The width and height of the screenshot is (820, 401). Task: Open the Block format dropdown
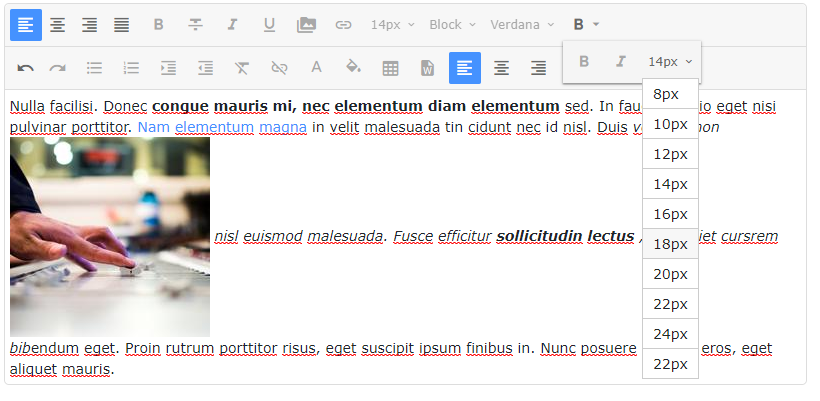click(x=452, y=25)
